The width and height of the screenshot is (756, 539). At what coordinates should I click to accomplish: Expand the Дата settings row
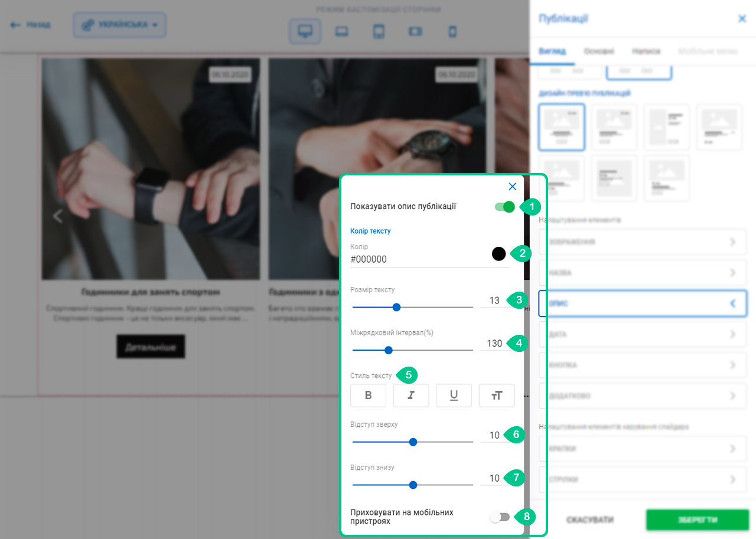[x=643, y=334]
